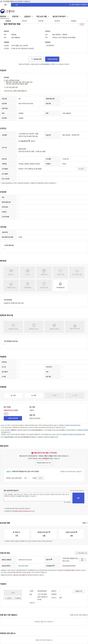Viewport: 88px width, 644px height.
Task: Go to the 복리후생 section tab
Action: coord(57,21)
